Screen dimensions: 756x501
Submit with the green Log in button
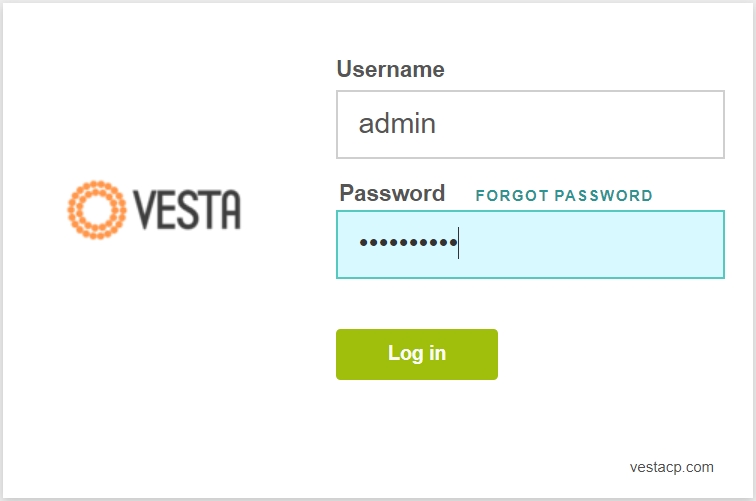(x=417, y=354)
